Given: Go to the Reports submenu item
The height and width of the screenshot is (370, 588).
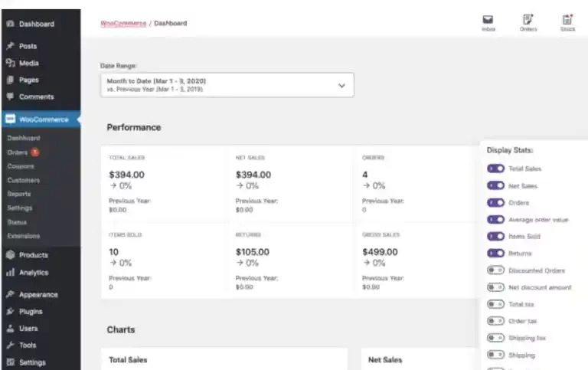Looking at the screenshot, I should click(x=20, y=194).
